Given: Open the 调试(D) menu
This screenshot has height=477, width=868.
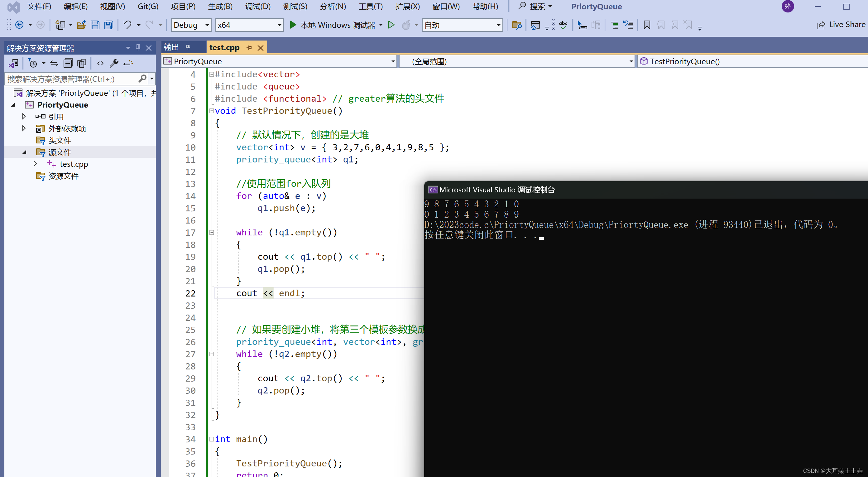Looking at the screenshot, I should click(x=258, y=7).
